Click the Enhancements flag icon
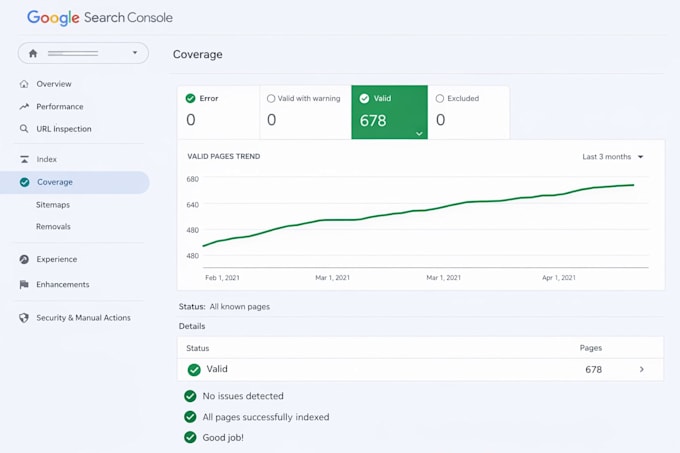This screenshot has width=680, height=453. pos(24,284)
